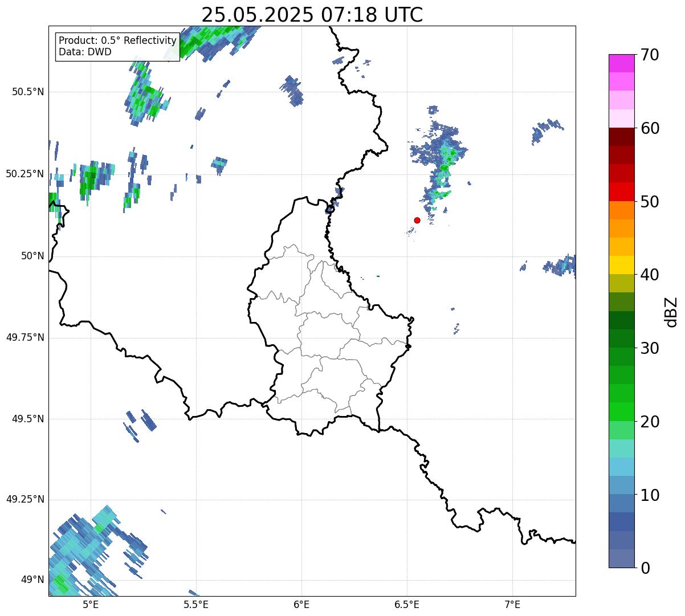This screenshot has width=685, height=616.
Task: Click the 50.25°N latitude label
Action: point(25,174)
